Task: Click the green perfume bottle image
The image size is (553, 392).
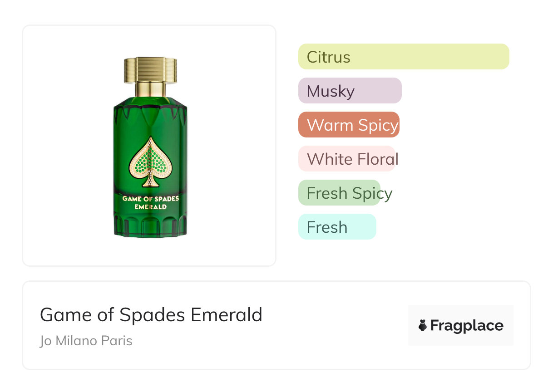Action: (150, 150)
